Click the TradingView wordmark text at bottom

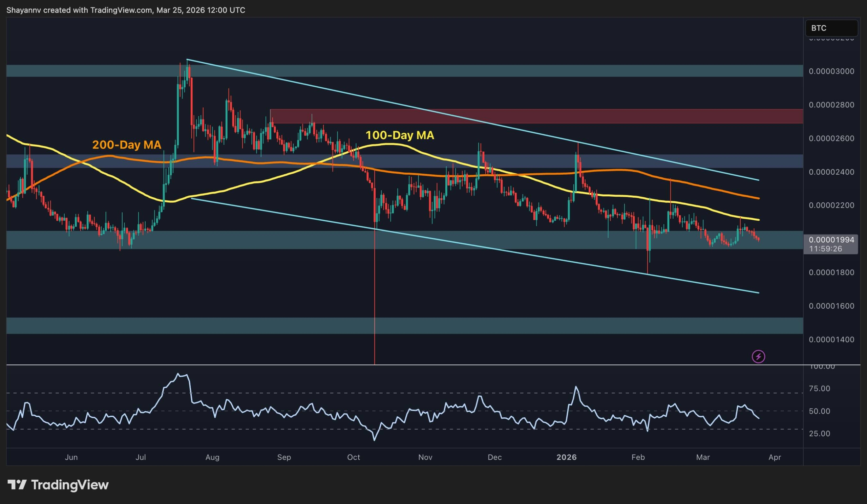point(70,485)
